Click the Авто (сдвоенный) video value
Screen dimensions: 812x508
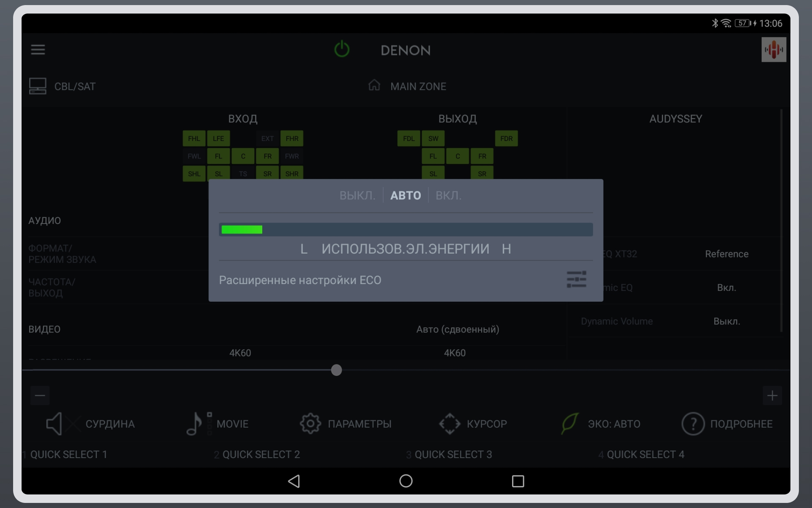pyautogui.click(x=458, y=329)
